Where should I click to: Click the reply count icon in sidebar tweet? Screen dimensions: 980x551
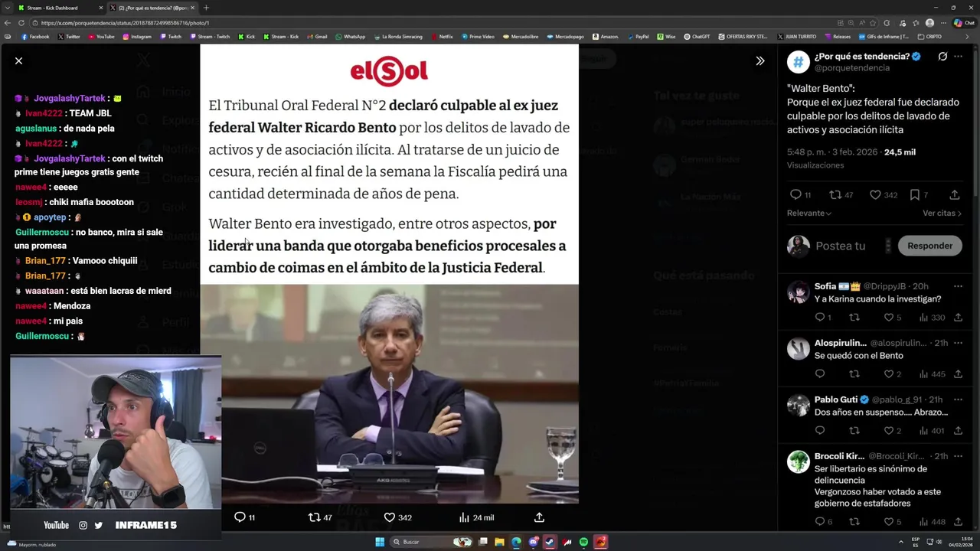(x=795, y=195)
